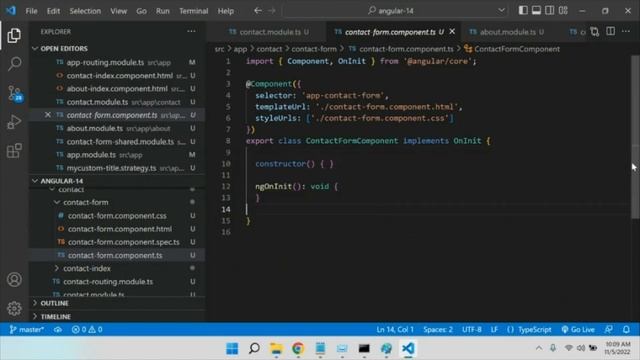640x360 pixels.
Task: Click the angular-14 command center search
Action: [x=395, y=11]
